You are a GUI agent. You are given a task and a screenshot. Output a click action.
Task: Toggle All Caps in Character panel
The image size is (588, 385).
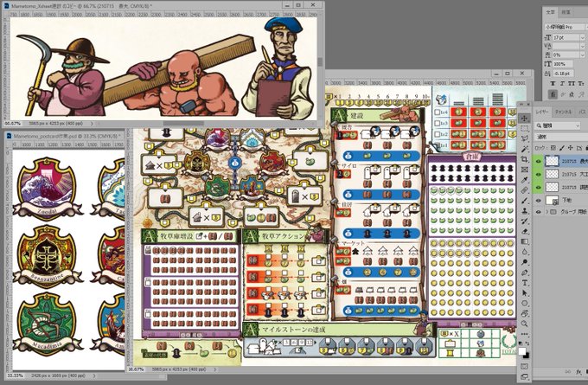[571, 83]
